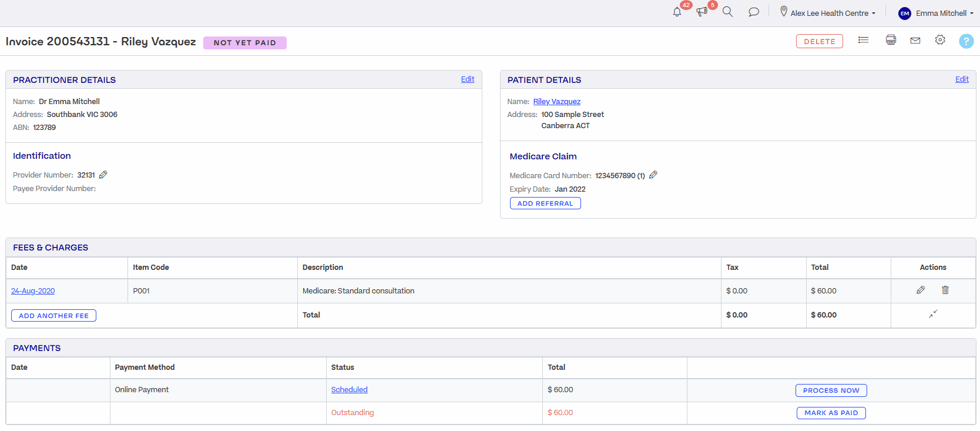Click the Expiry Date Jan 2022 value
The image size is (980, 431).
tap(570, 189)
